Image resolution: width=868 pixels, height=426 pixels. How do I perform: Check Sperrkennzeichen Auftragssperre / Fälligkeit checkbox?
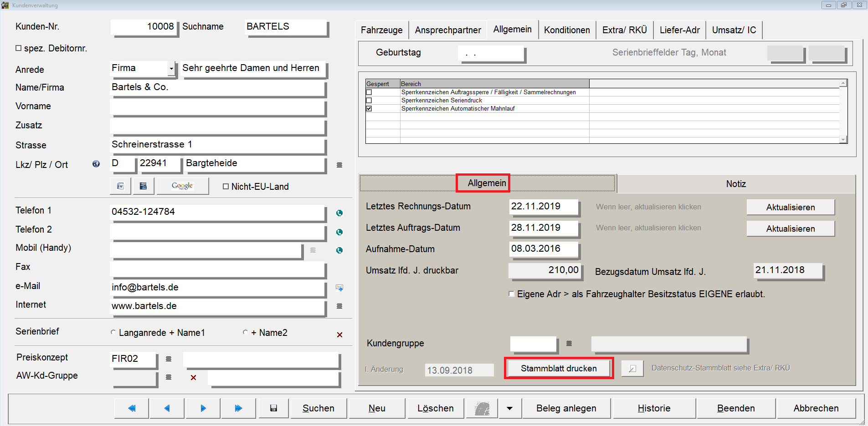[x=369, y=92]
